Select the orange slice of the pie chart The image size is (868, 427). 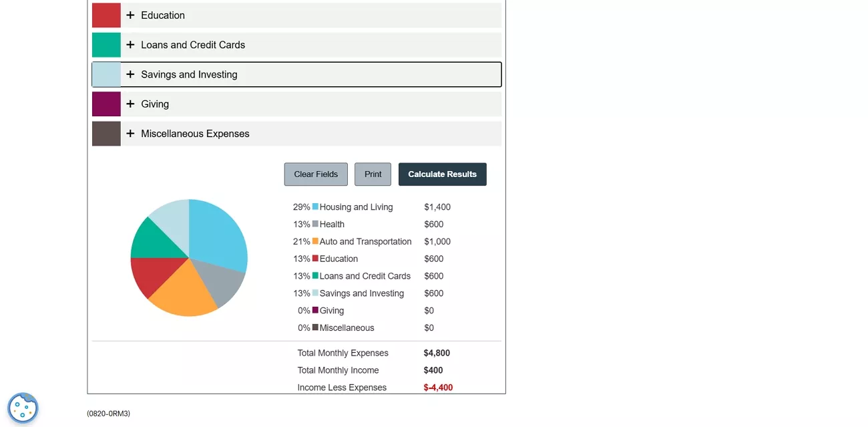[194, 294]
